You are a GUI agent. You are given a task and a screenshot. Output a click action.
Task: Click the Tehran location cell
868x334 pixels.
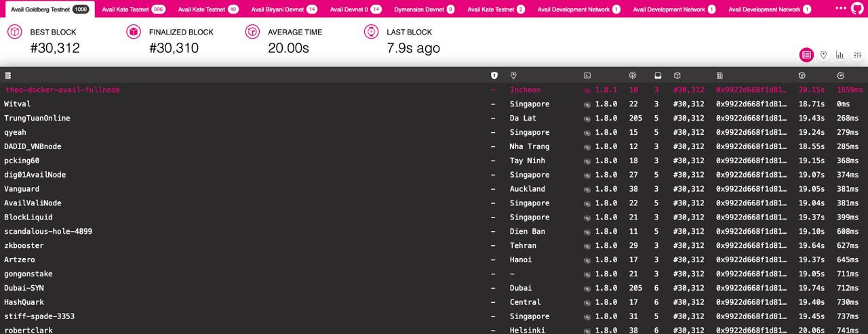[524, 246]
